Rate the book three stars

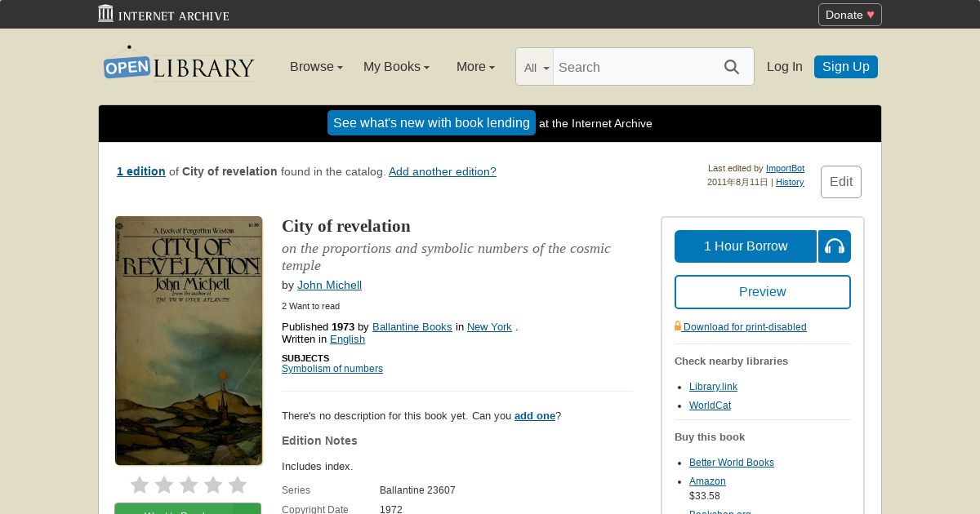(x=189, y=485)
